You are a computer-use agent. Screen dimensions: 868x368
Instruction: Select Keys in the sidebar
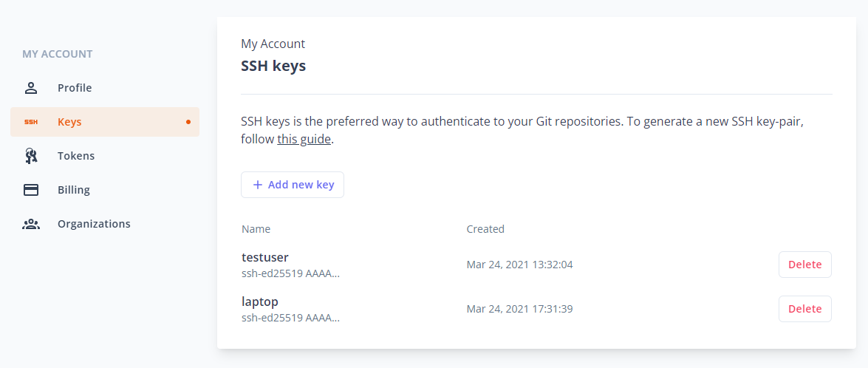105,122
